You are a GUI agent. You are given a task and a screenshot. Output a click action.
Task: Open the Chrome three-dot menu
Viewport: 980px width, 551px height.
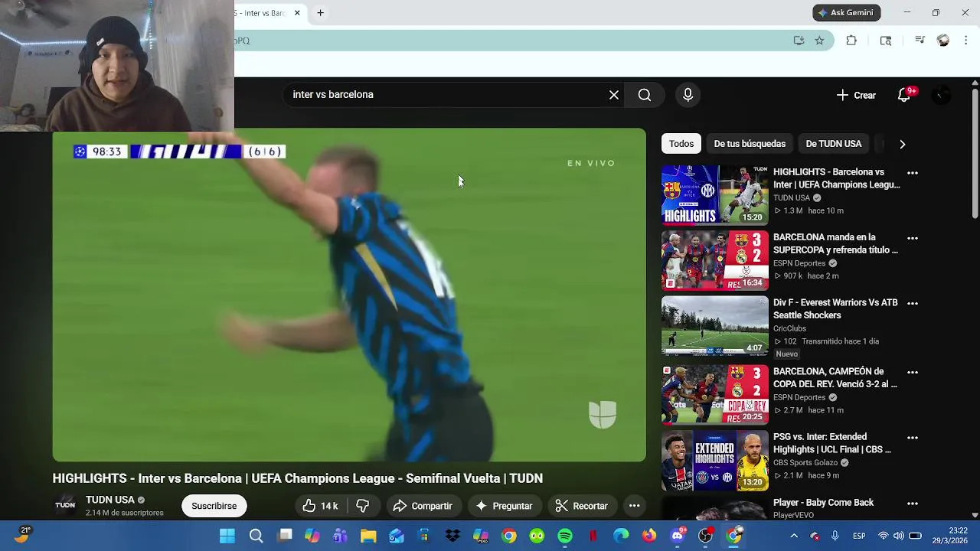tap(966, 41)
